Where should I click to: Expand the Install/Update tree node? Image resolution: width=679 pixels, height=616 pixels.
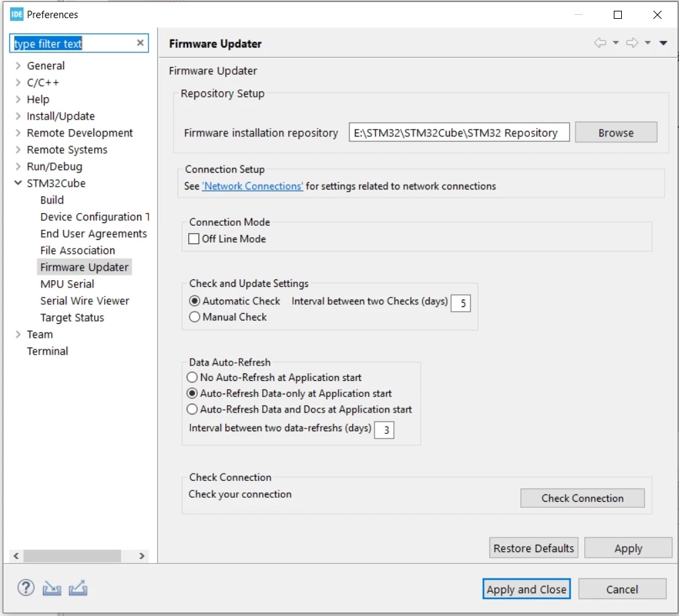coord(17,116)
